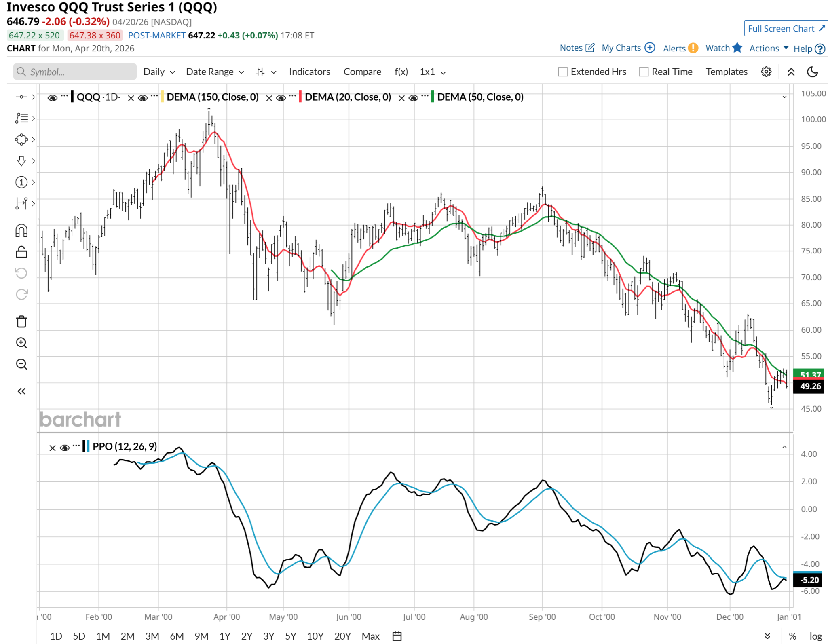Screen dimensions: 828x644
Task: Enable the Extended Hrs checkbox
Action: point(562,72)
